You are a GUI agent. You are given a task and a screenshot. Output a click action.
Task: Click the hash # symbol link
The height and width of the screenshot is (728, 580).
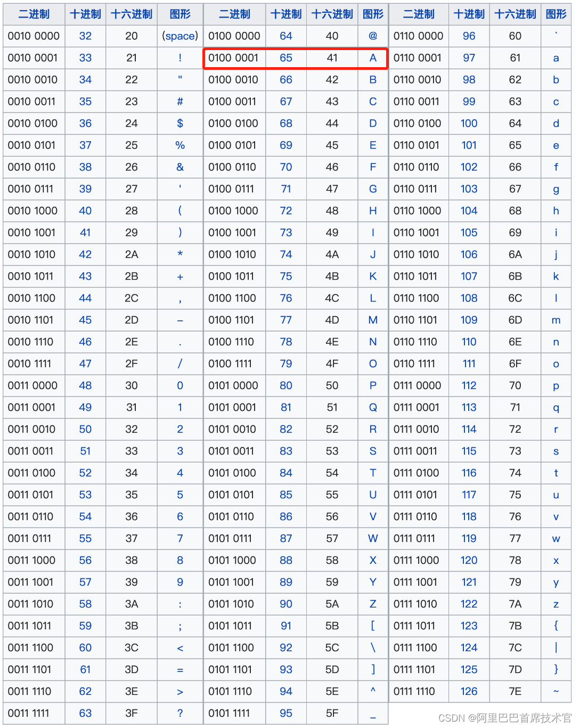180,101
